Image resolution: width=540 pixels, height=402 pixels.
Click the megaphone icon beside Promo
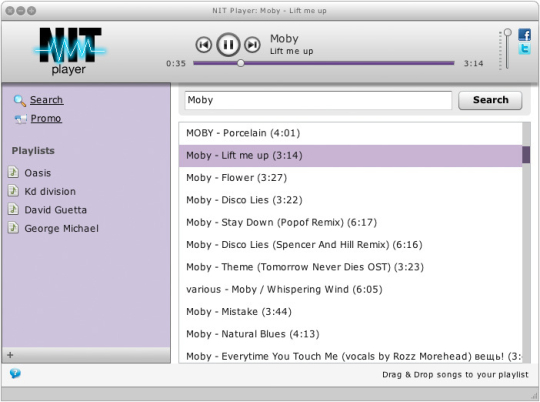pos(20,119)
